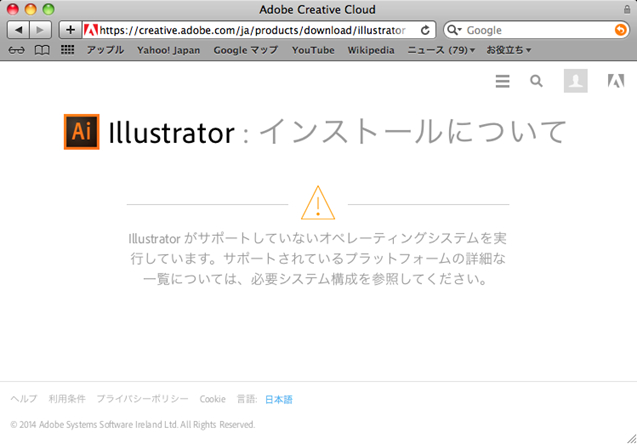Screen dimensions: 637x444
Task: Open the YouTube bookmark
Action: [313, 50]
